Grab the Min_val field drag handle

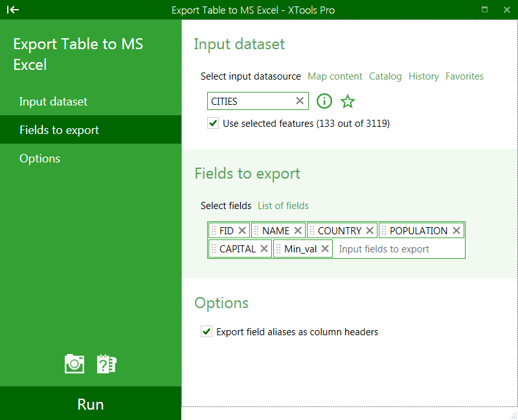278,249
